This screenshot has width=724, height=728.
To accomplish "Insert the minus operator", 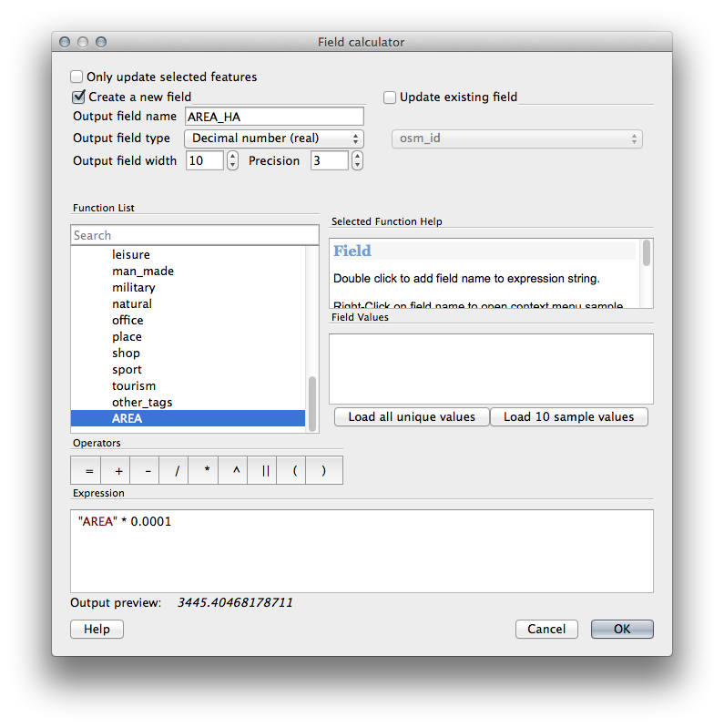I will pyautogui.click(x=148, y=470).
